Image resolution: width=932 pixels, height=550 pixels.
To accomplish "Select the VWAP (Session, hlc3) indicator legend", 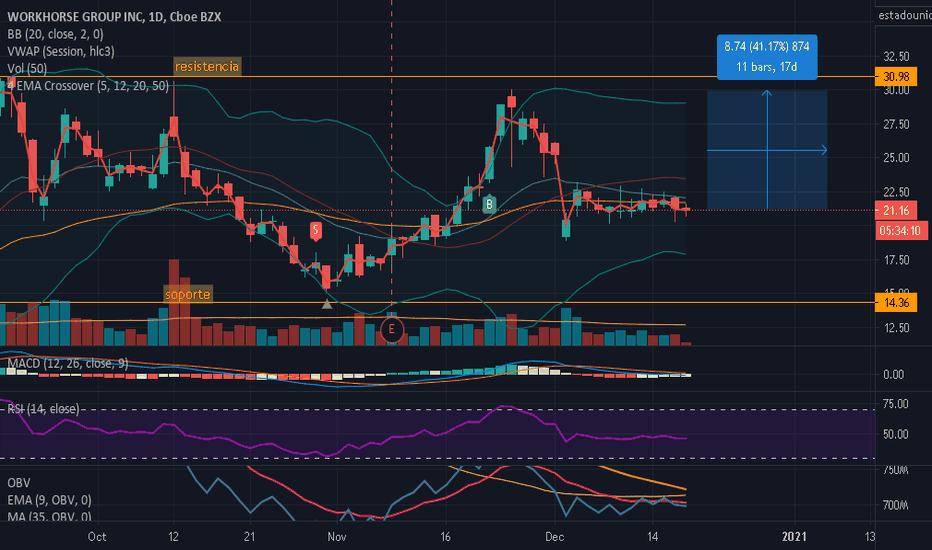I will coord(61,51).
